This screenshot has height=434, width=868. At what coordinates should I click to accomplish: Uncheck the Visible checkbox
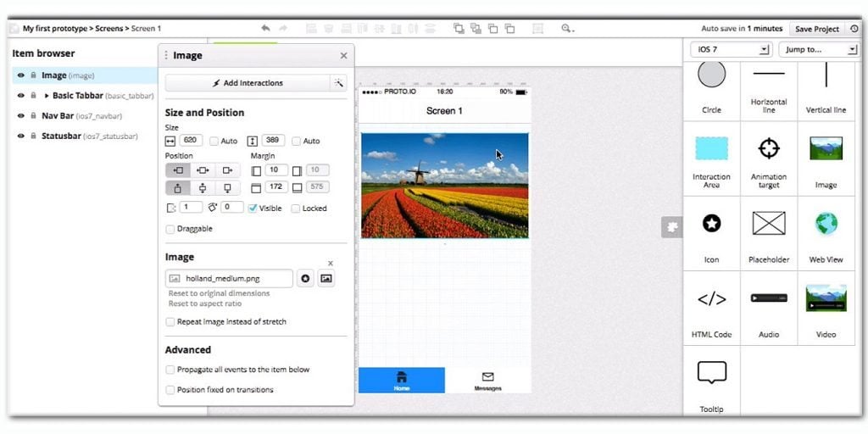tap(253, 209)
